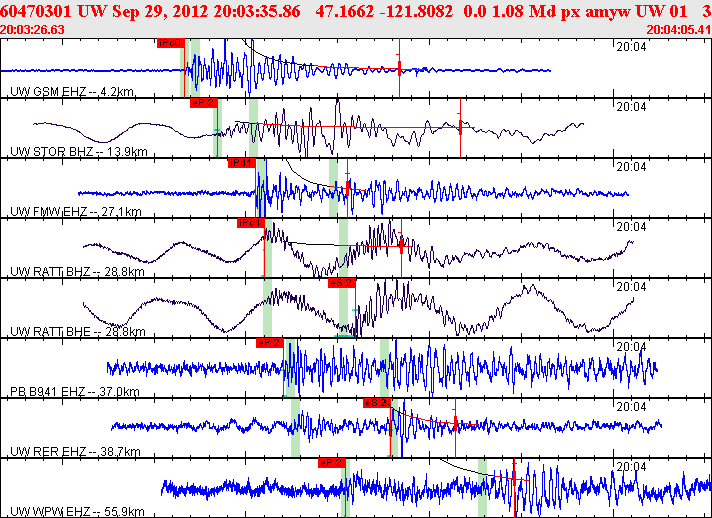Click the end time 20:04:05.41
Image resolution: width=712 pixels, height=518 pixels.
pos(678,30)
